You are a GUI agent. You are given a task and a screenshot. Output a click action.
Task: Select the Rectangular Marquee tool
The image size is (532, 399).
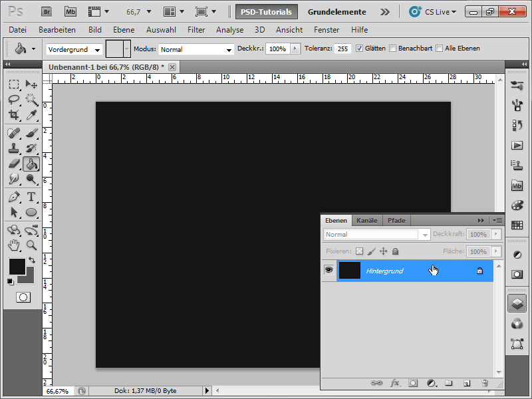click(14, 84)
